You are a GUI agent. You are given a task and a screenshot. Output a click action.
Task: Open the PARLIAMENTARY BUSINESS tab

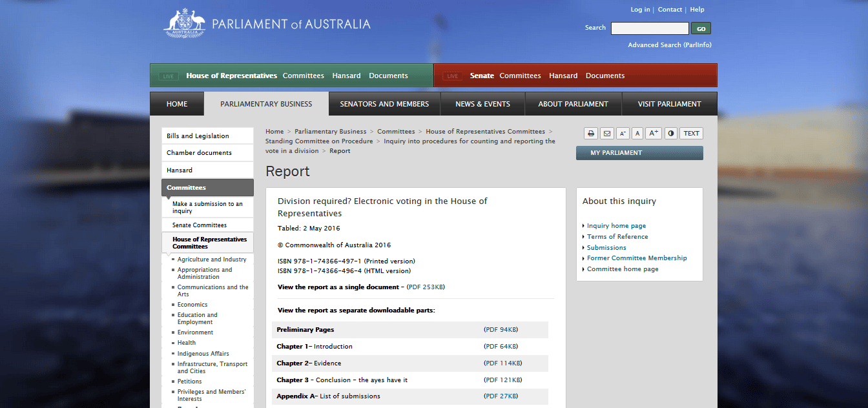click(x=266, y=104)
